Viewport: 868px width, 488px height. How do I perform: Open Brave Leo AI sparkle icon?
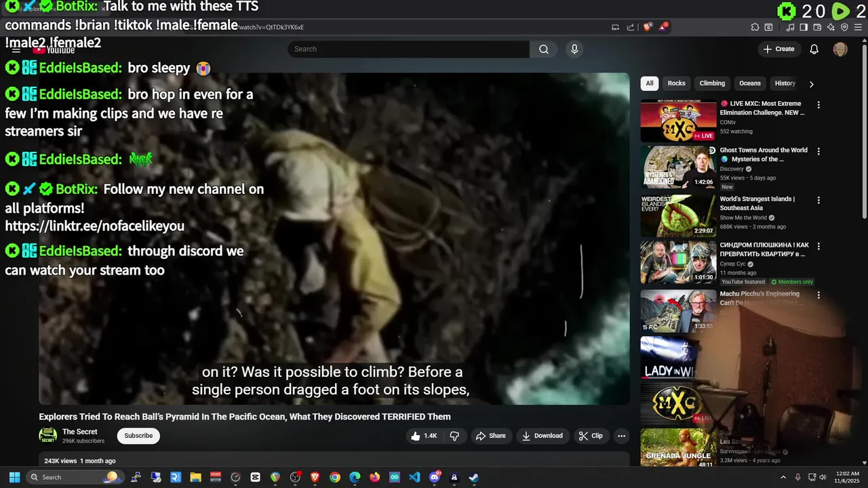pyautogui.click(x=831, y=27)
